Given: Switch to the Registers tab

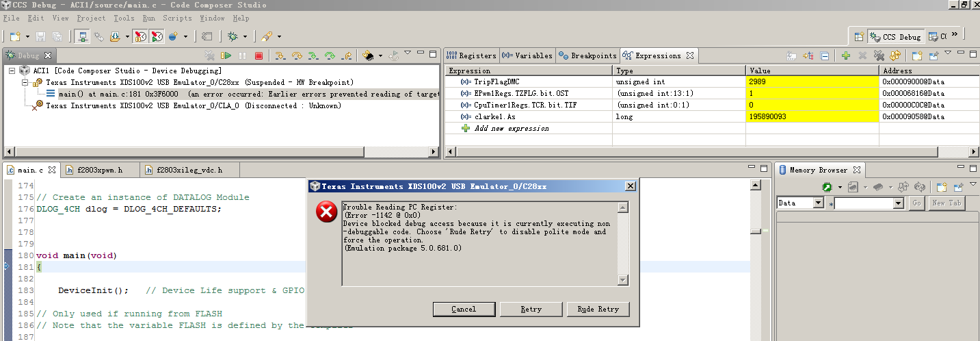Looking at the screenshot, I should click(471, 55).
